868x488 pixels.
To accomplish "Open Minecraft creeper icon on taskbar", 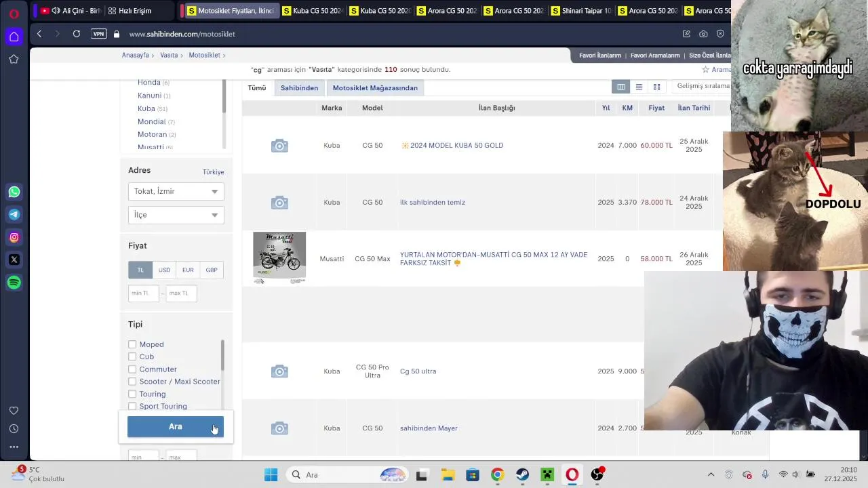I will tap(547, 474).
